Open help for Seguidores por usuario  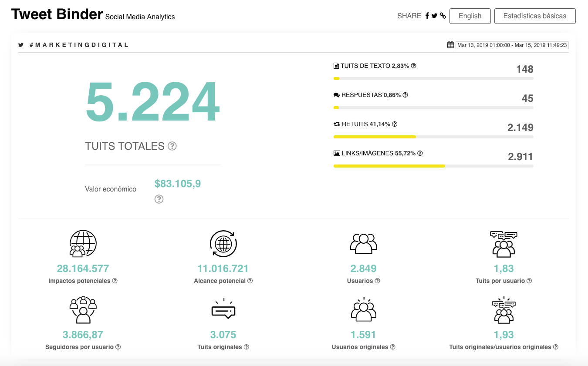pos(118,347)
